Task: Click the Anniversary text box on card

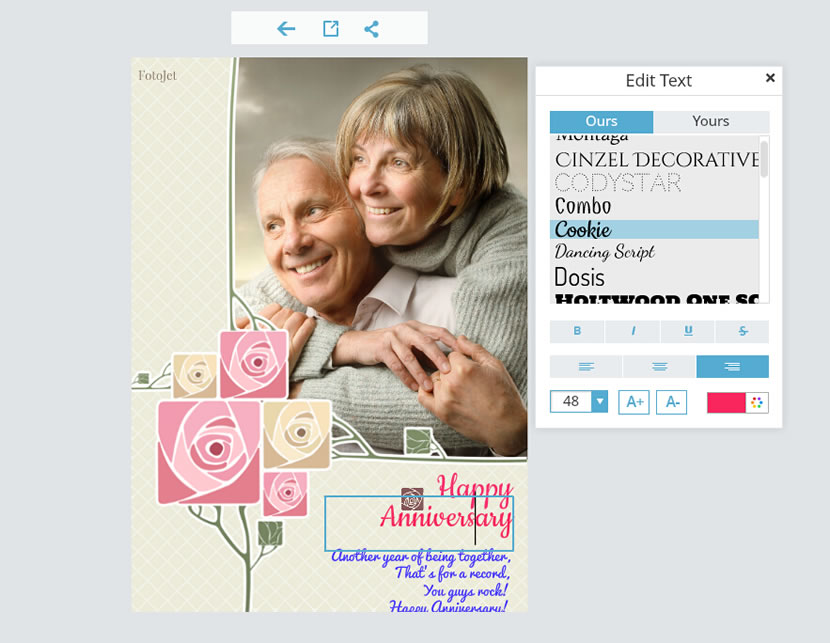Action: [x=419, y=523]
